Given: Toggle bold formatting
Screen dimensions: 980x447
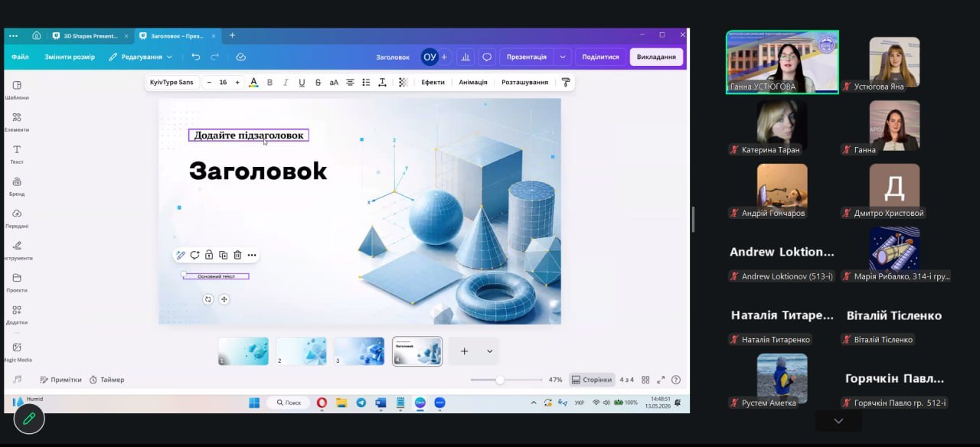Looking at the screenshot, I should (x=269, y=82).
